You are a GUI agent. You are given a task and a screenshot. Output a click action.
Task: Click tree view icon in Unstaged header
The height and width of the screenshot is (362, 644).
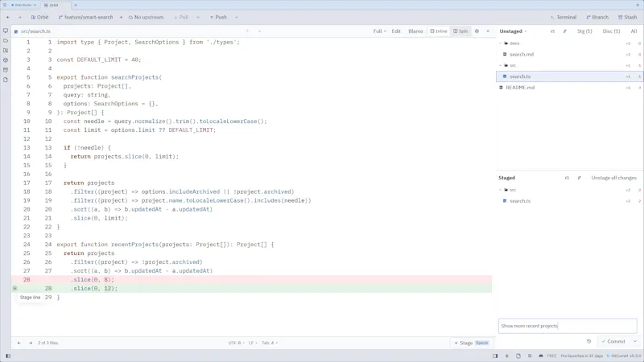(552, 31)
